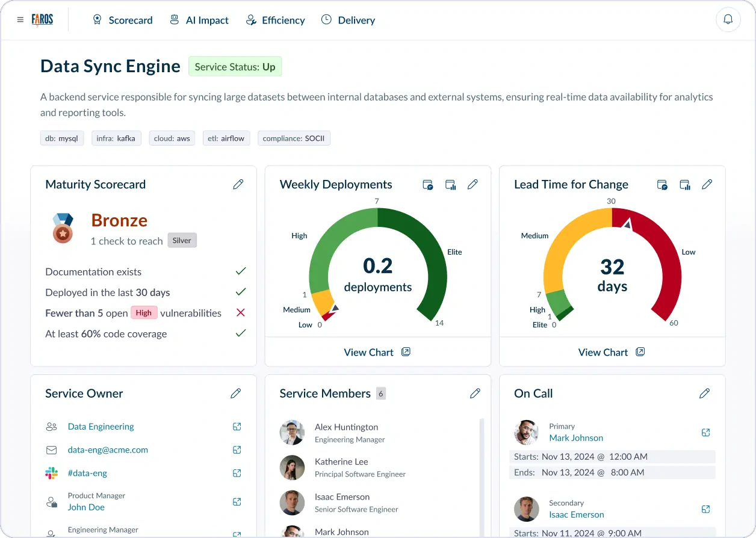The height and width of the screenshot is (538, 756).
Task: Edit the Service Owner card
Action: 236,393
